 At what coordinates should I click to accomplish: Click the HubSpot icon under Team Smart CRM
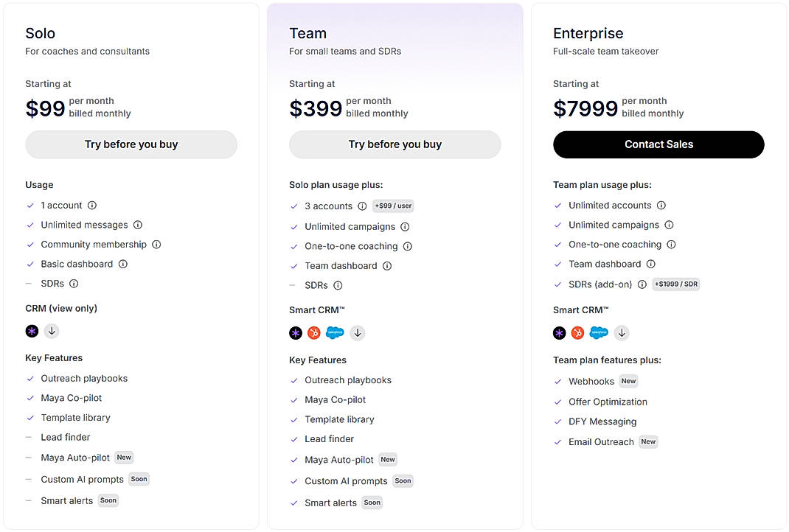click(313, 333)
